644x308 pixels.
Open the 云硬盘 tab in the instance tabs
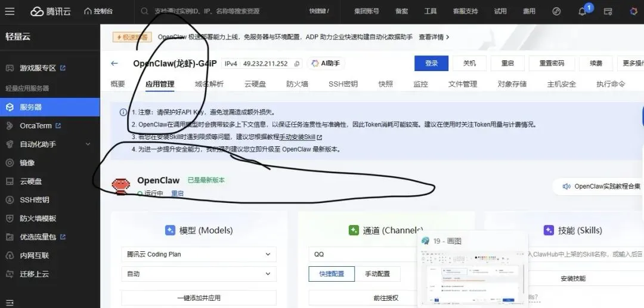click(255, 84)
